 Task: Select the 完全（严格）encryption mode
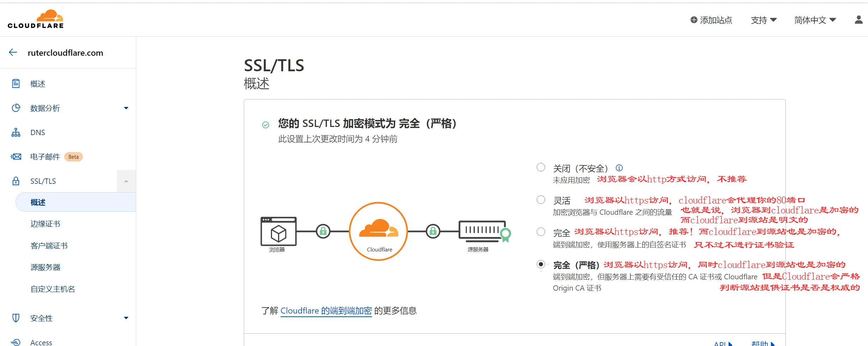541,264
